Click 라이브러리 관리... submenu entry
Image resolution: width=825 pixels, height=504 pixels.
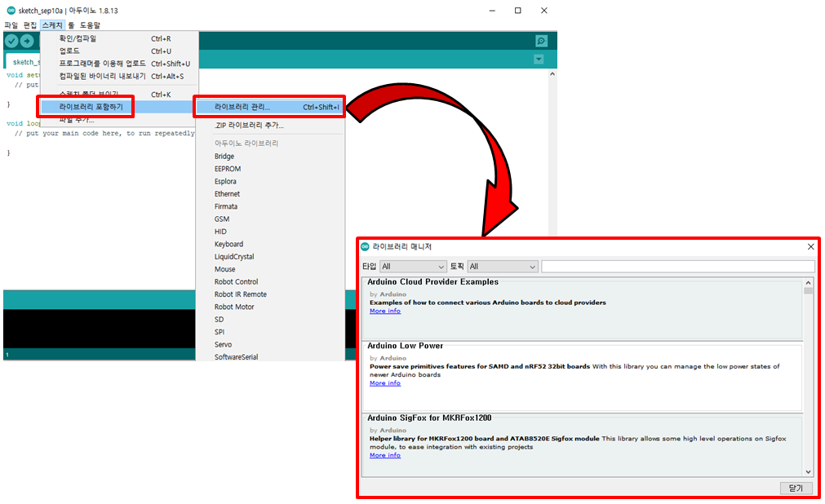pos(270,107)
